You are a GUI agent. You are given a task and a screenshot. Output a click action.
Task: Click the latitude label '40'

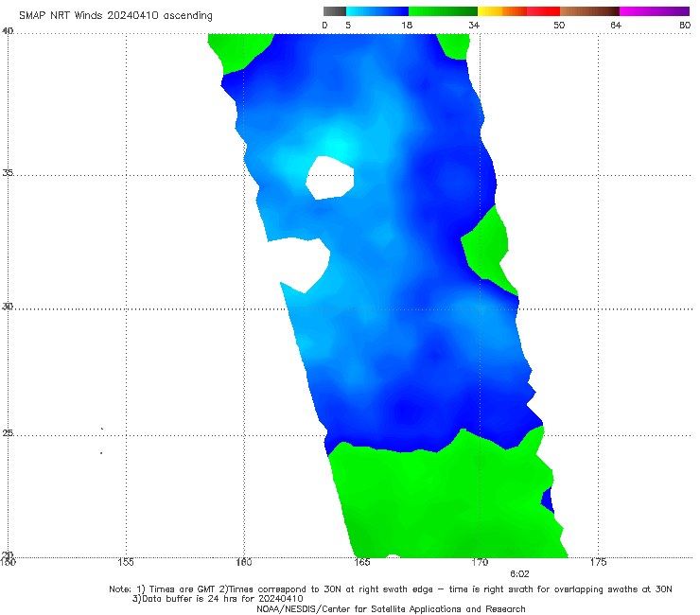click(8, 31)
